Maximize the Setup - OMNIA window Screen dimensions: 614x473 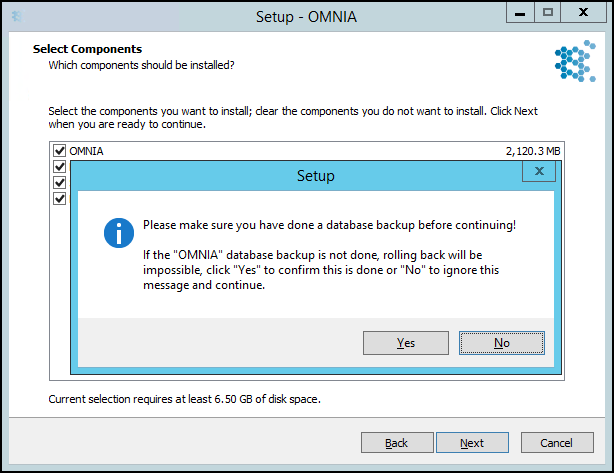click(547, 13)
